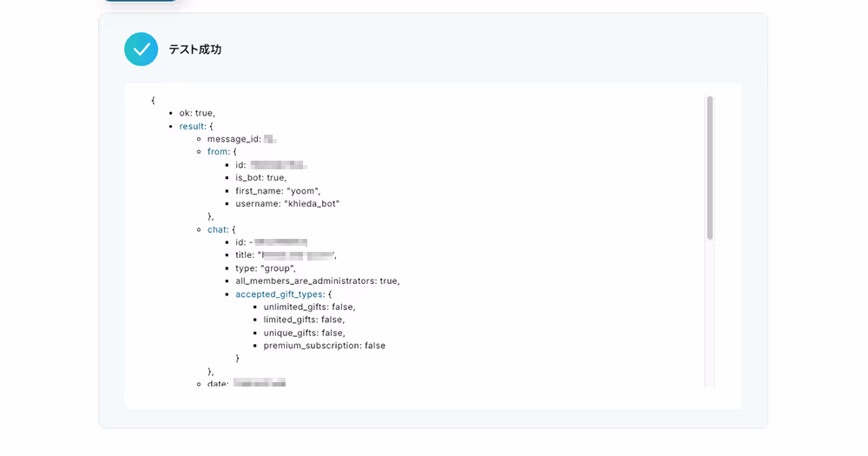This screenshot has height=456, width=868.
Task: Collapse the accepted_gift_types object key
Action: pyautogui.click(x=279, y=294)
